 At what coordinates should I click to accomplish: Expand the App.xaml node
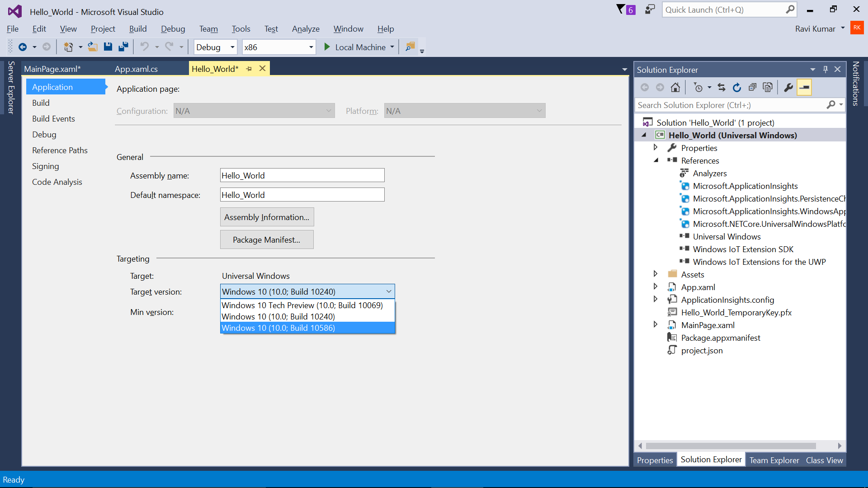656,286
